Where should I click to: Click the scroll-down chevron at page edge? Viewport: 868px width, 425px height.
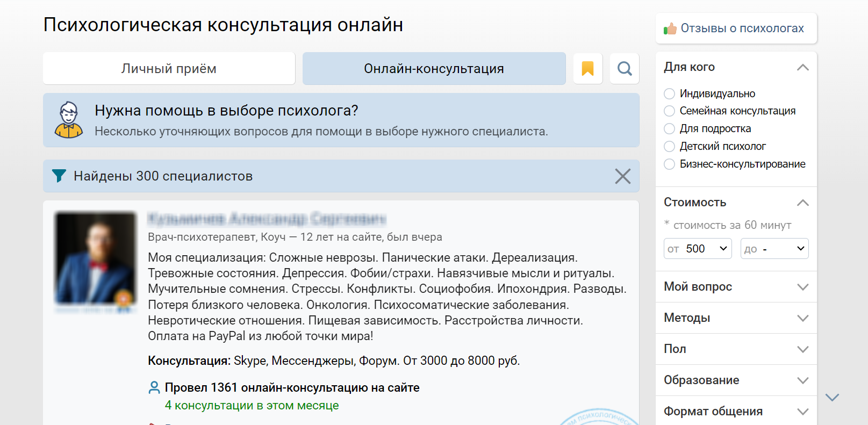[x=832, y=398]
